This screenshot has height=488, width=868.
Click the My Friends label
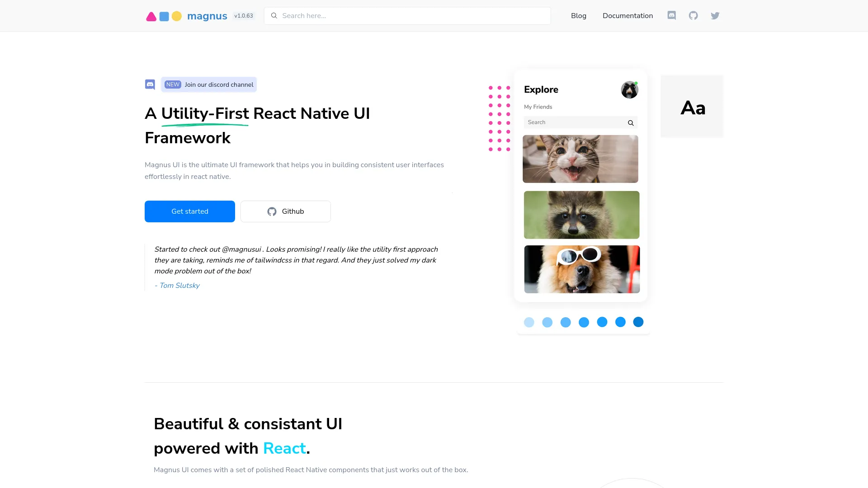coord(538,107)
